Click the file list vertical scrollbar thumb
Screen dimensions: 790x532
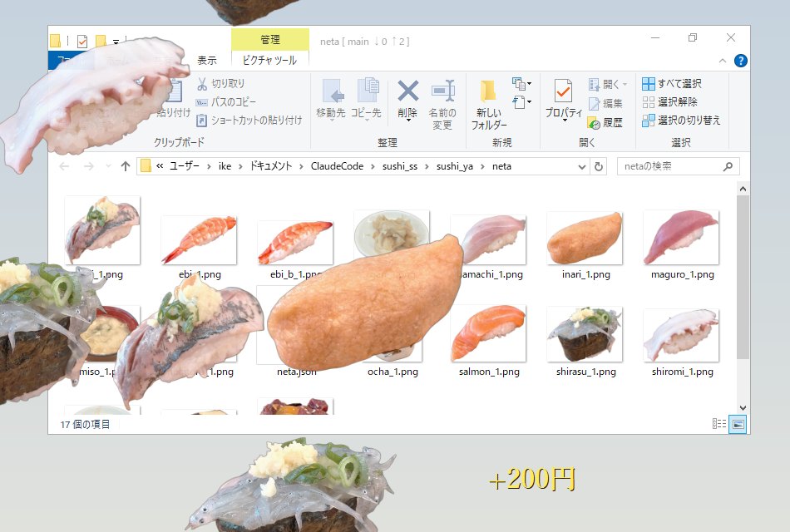point(743,277)
